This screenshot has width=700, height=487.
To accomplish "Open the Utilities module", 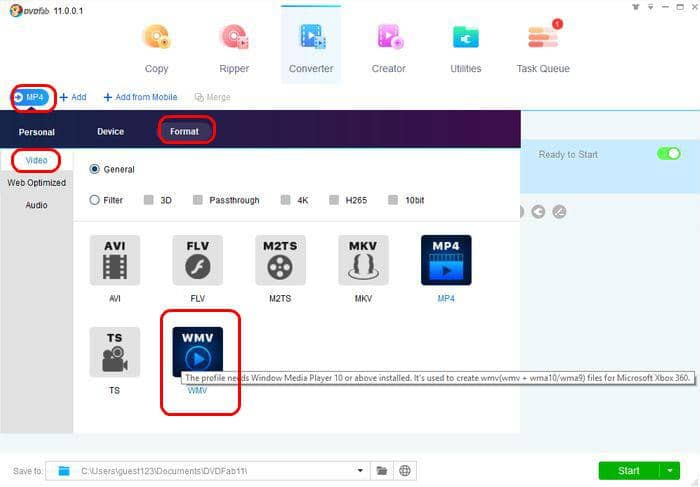I will [466, 48].
